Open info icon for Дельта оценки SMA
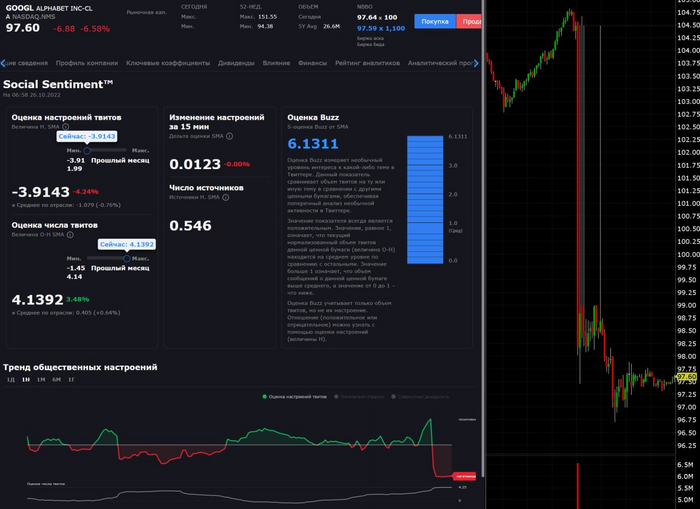The height and width of the screenshot is (509, 700). (229, 136)
